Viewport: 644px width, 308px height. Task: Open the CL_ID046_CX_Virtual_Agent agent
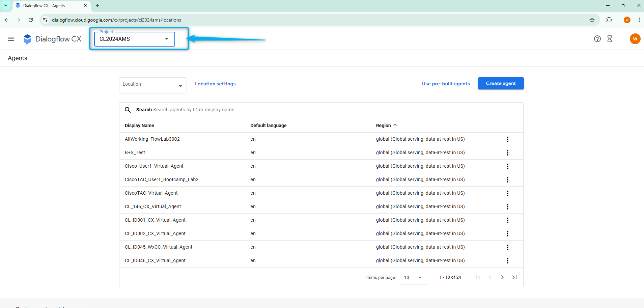[x=155, y=260]
